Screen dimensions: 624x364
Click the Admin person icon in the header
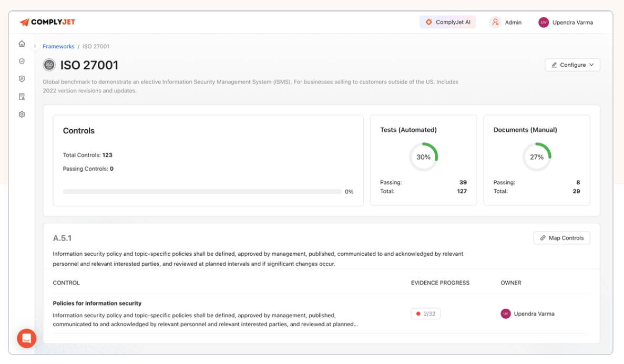[x=495, y=22]
